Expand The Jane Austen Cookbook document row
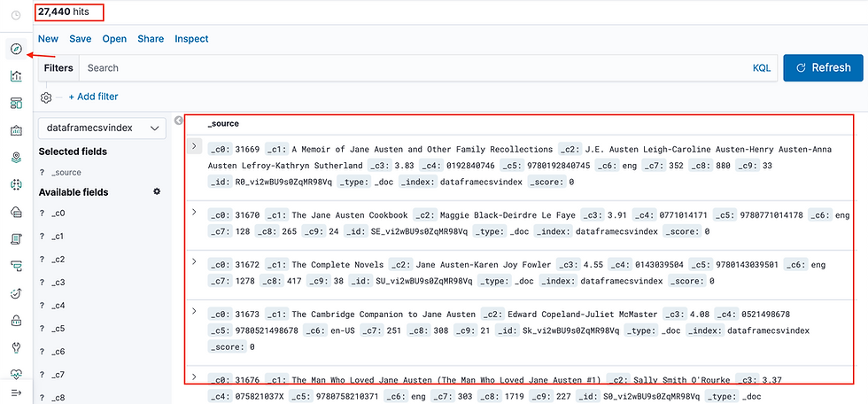 [194, 212]
